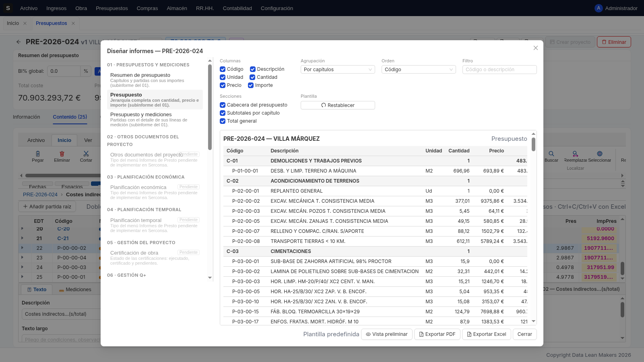Disable the Precio column checkbox
644x362 pixels.
pyautogui.click(x=223, y=85)
